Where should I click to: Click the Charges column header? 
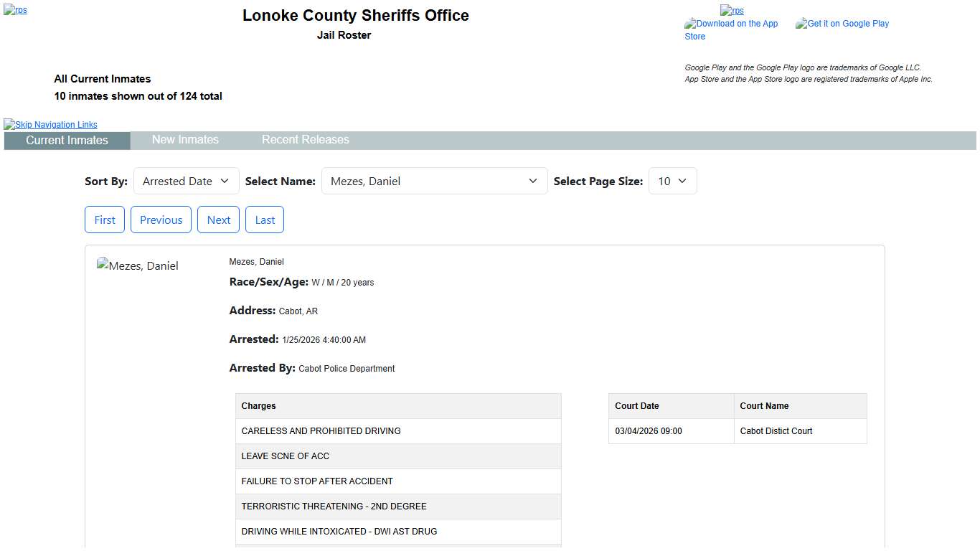click(x=398, y=406)
